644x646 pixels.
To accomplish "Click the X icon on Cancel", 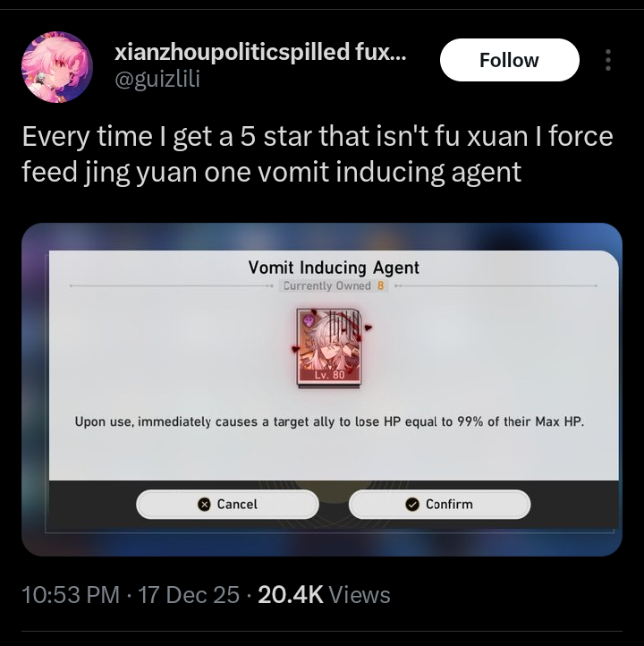I will point(204,505).
